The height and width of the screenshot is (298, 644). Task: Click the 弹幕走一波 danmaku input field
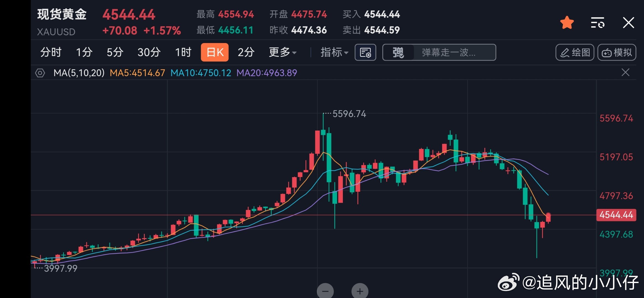pyautogui.click(x=448, y=52)
